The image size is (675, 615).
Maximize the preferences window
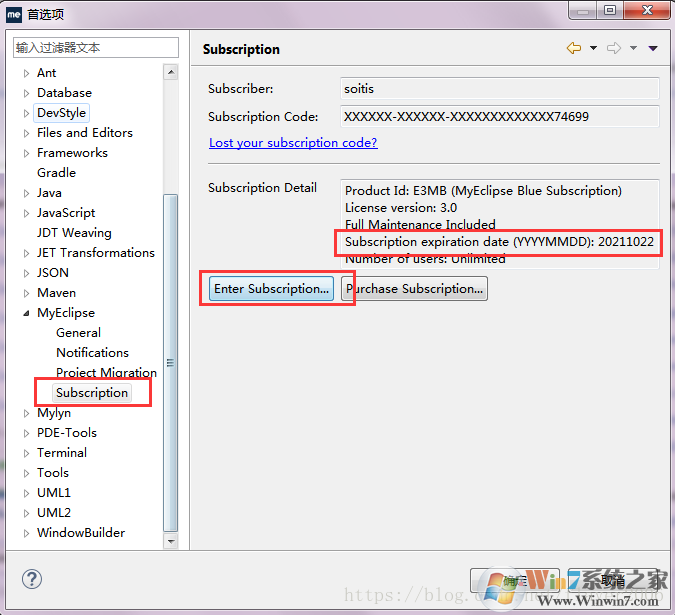click(x=610, y=10)
